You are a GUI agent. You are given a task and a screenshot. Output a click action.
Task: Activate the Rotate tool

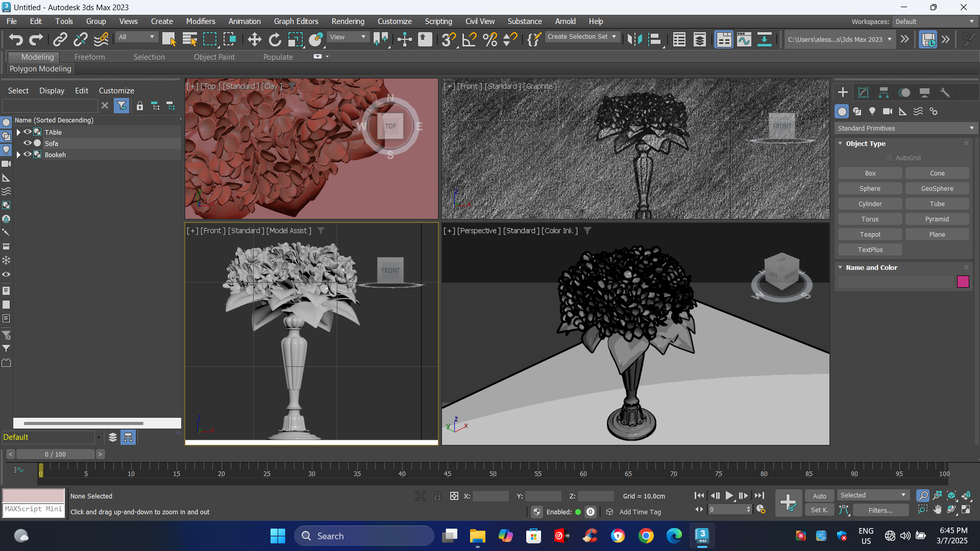(275, 39)
